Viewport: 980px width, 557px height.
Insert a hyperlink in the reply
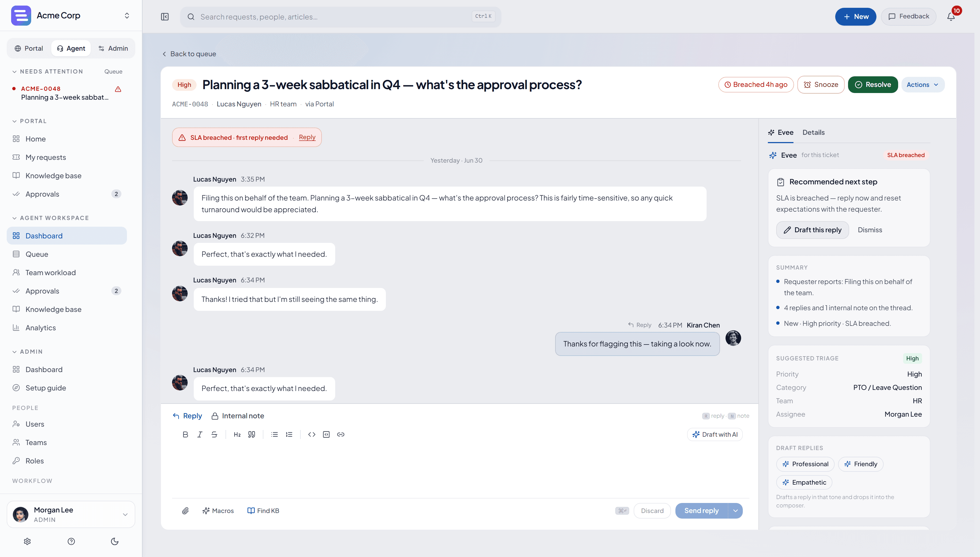point(341,434)
